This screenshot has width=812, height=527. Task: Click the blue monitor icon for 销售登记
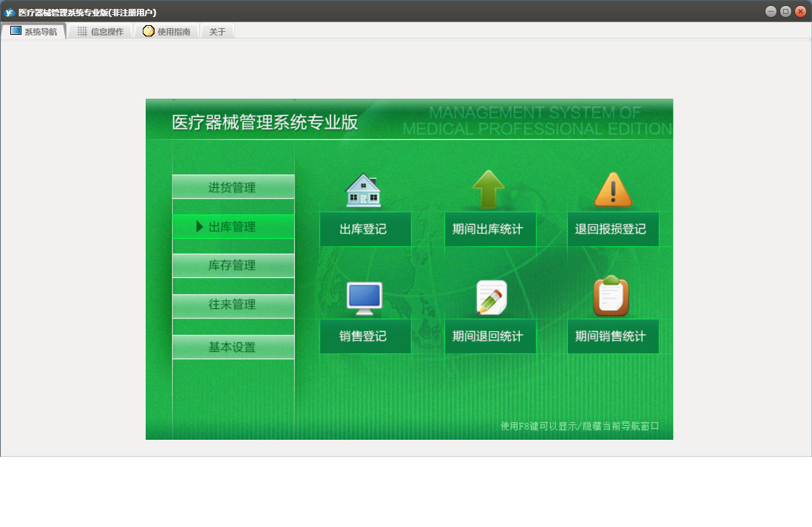364,298
